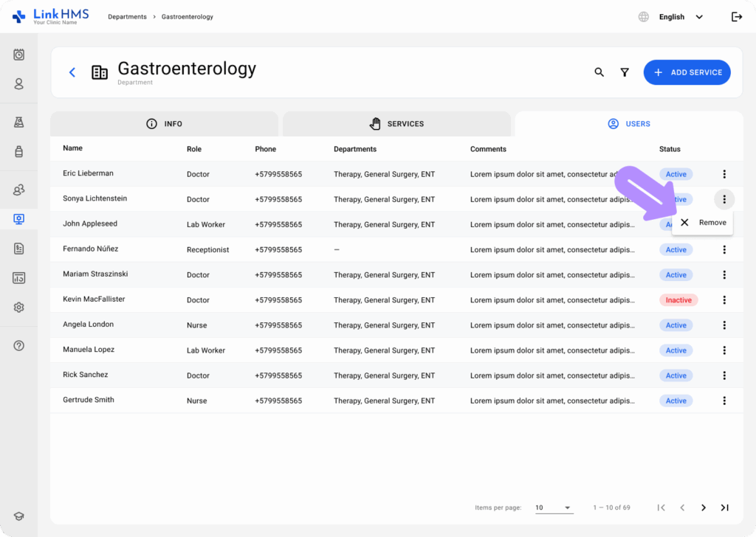
Task: Open Sonya Lichtenstein's three-dot actions menu
Action: click(724, 199)
